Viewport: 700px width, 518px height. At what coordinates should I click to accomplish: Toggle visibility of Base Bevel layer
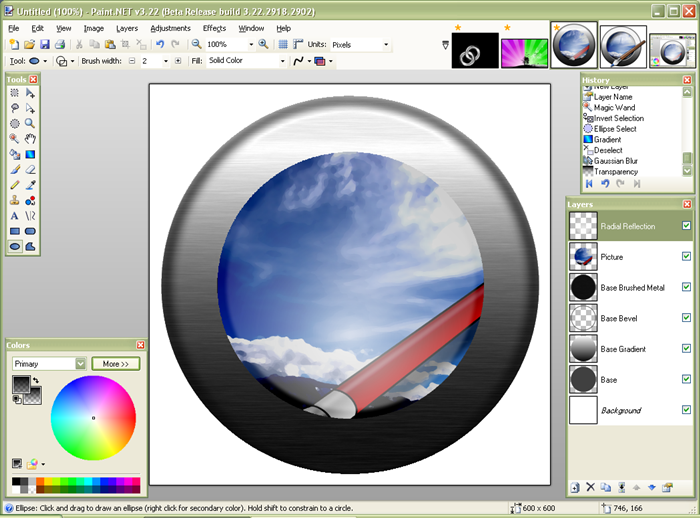click(686, 317)
